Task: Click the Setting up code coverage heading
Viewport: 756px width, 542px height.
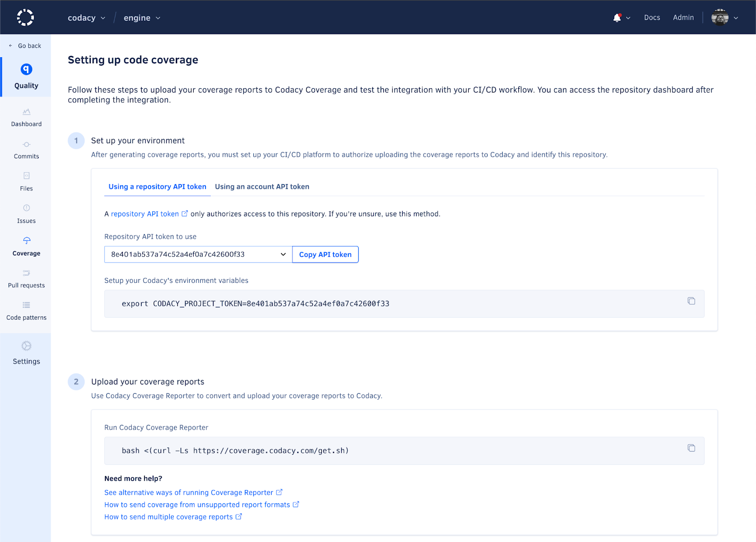Action: pyautogui.click(x=133, y=60)
